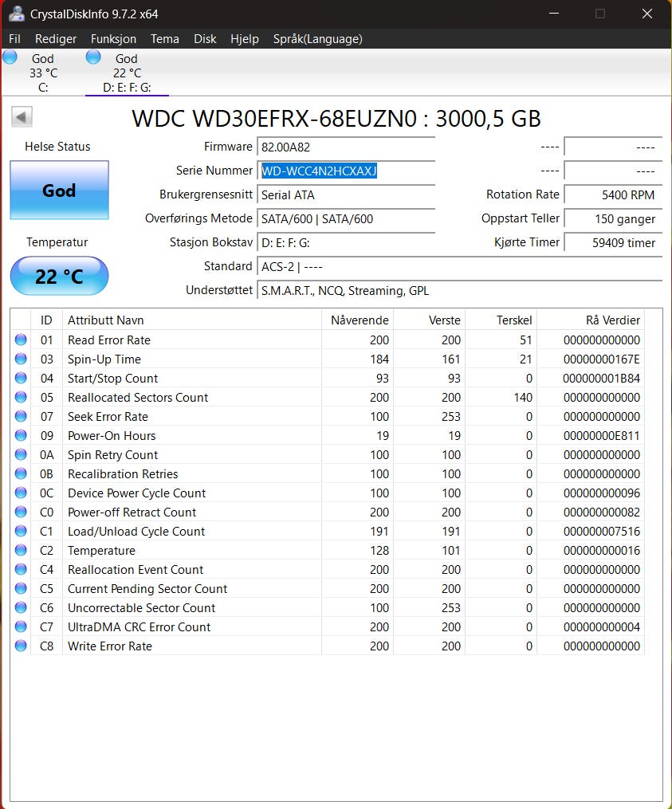Image resolution: width=672 pixels, height=809 pixels.
Task: Click the Kjørte Timer field 59409 timer
Action: (x=613, y=242)
